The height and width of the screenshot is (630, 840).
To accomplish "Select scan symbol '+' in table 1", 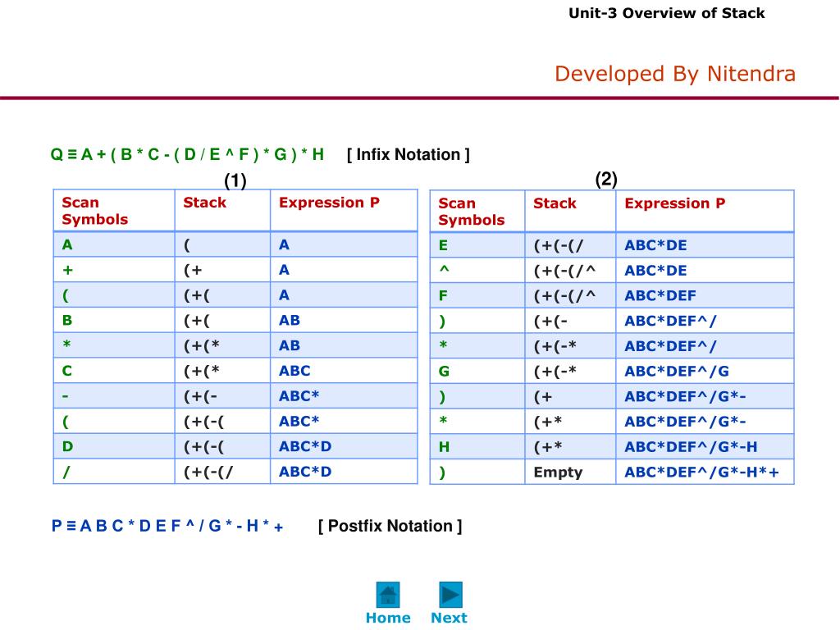I will click(x=67, y=270).
